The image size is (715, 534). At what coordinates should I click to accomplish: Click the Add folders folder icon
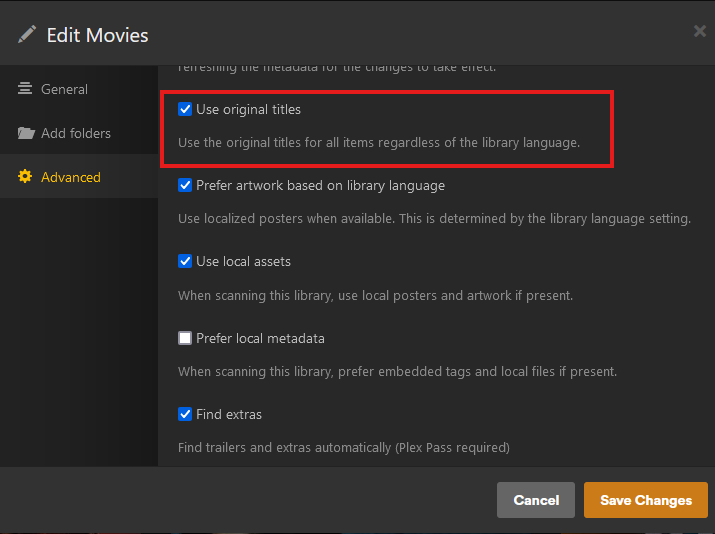[25, 133]
